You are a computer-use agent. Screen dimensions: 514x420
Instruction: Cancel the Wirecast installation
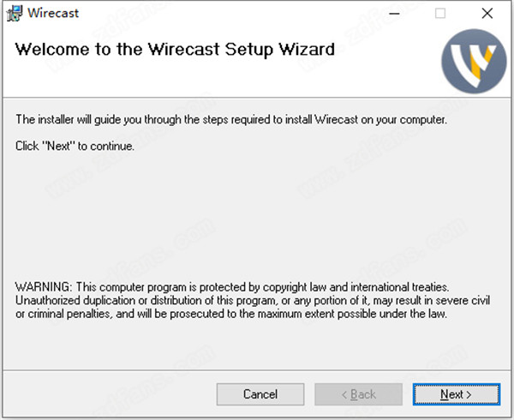(260, 394)
